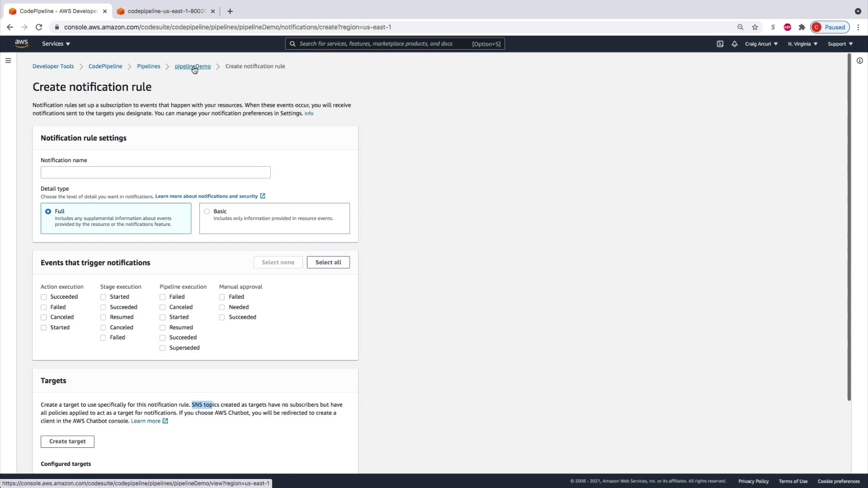The image size is (868, 488).
Task: Check Action execution Failed
Action: (x=44, y=307)
